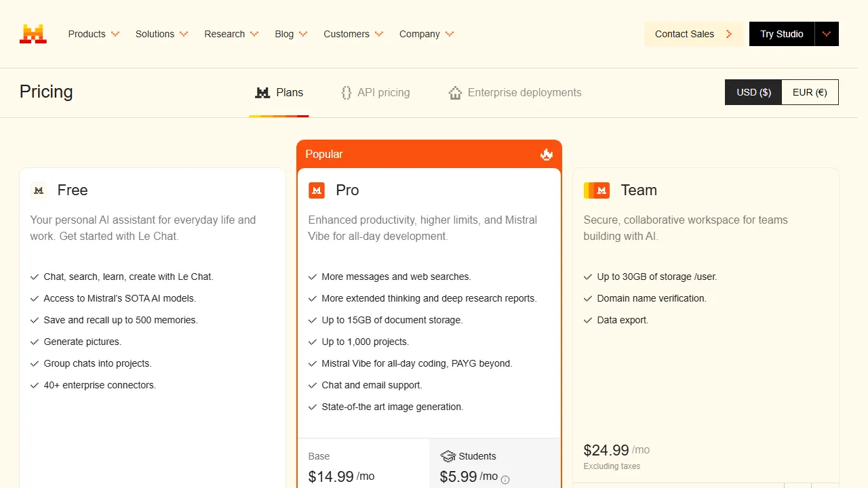This screenshot has height=488, width=868.
Task: Expand the Company chevron arrow
Action: coord(450,34)
